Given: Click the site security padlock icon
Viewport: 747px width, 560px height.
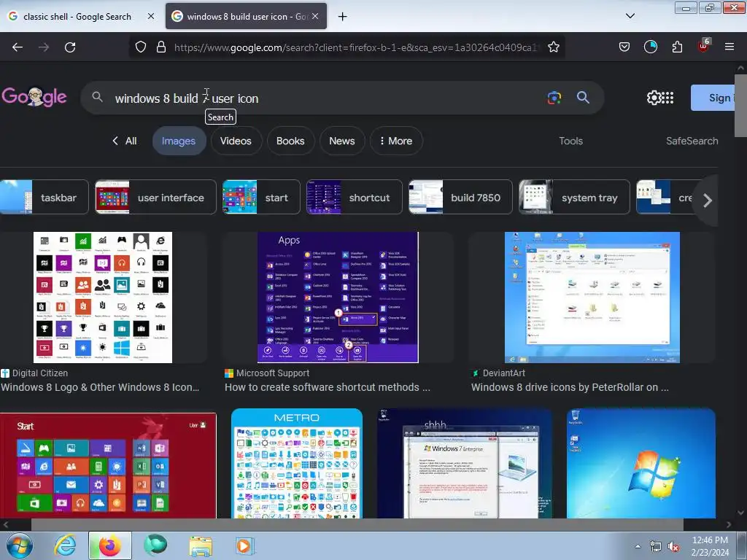Looking at the screenshot, I should 161,47.
